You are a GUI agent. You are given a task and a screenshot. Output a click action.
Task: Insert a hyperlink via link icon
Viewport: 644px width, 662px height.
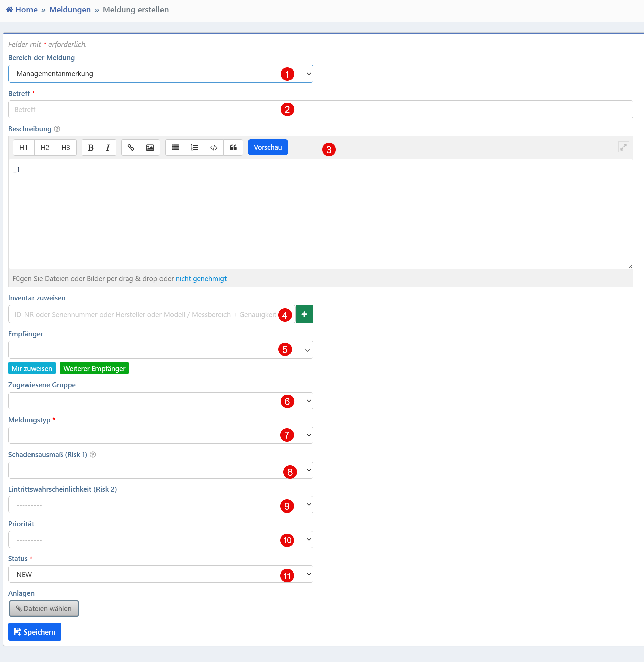(131, 147)
